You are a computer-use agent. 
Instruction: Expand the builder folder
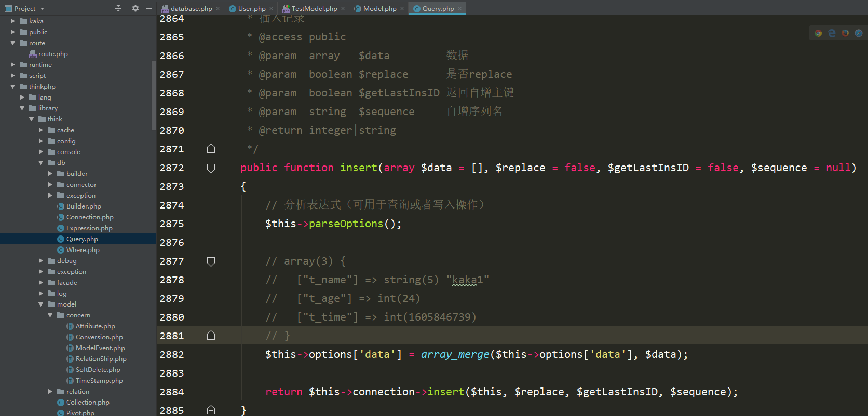[50, 174]
